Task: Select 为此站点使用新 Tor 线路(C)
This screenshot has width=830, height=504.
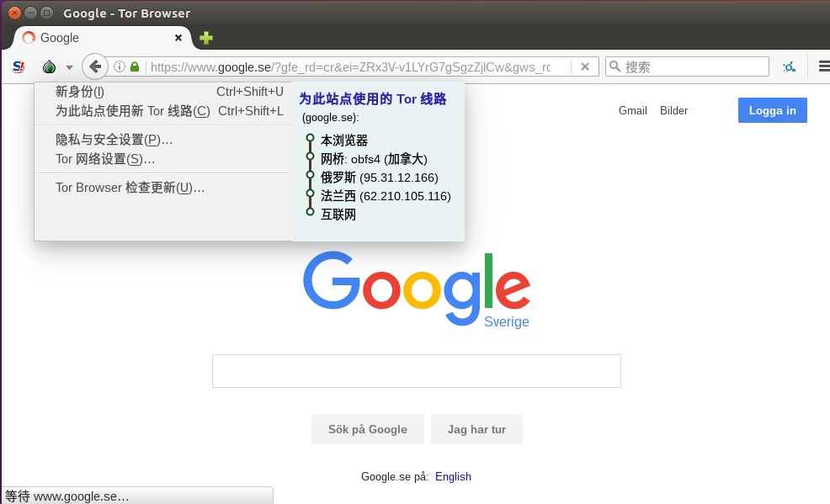Action: pos(163,111)
